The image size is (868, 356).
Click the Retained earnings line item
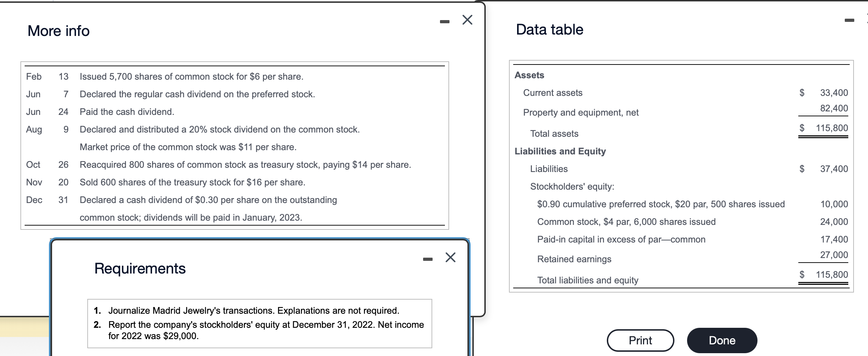(x=574, y=259)
